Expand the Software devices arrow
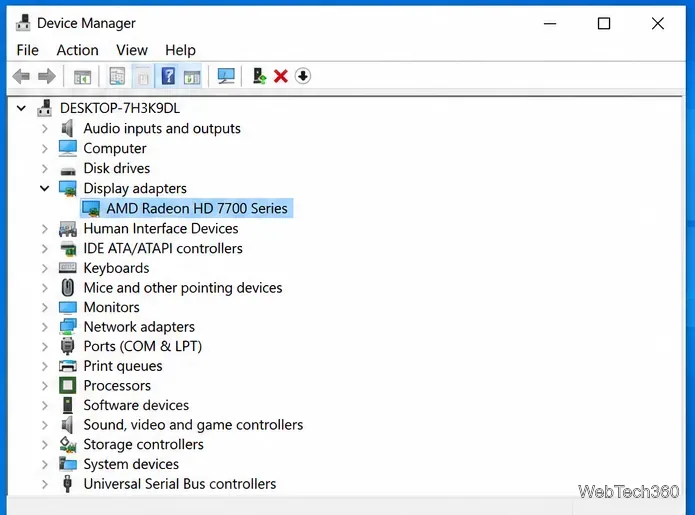 (x=44, y=405)
